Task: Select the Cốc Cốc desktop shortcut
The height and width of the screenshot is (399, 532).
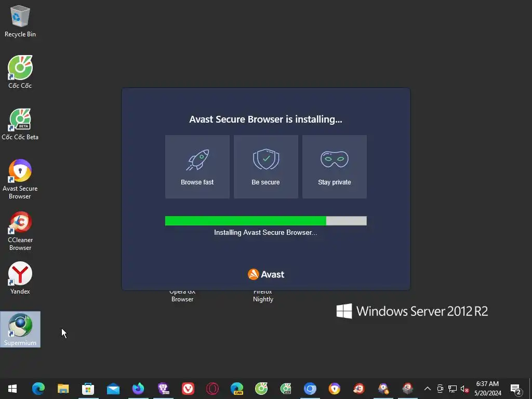Action: [20, 72]
